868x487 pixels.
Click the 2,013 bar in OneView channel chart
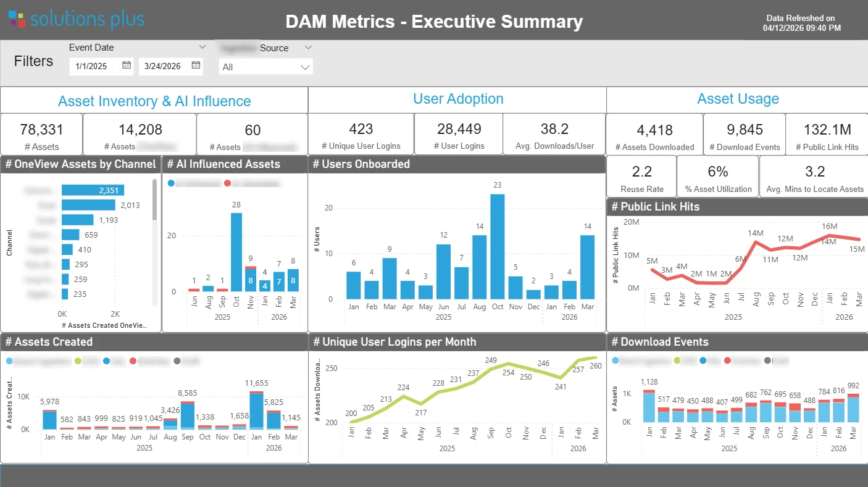[x=88, y=205]
